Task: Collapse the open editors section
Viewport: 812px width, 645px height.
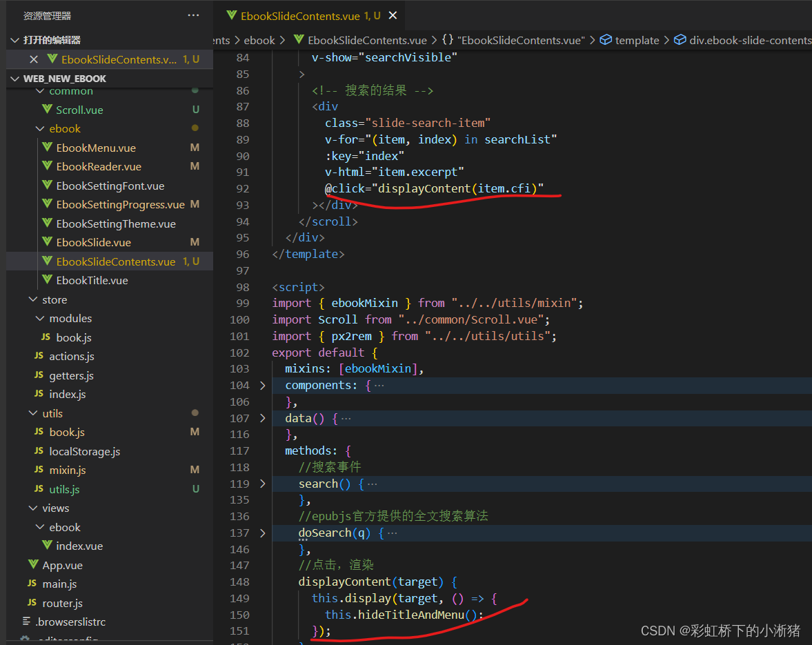Action: coord(14,40)
